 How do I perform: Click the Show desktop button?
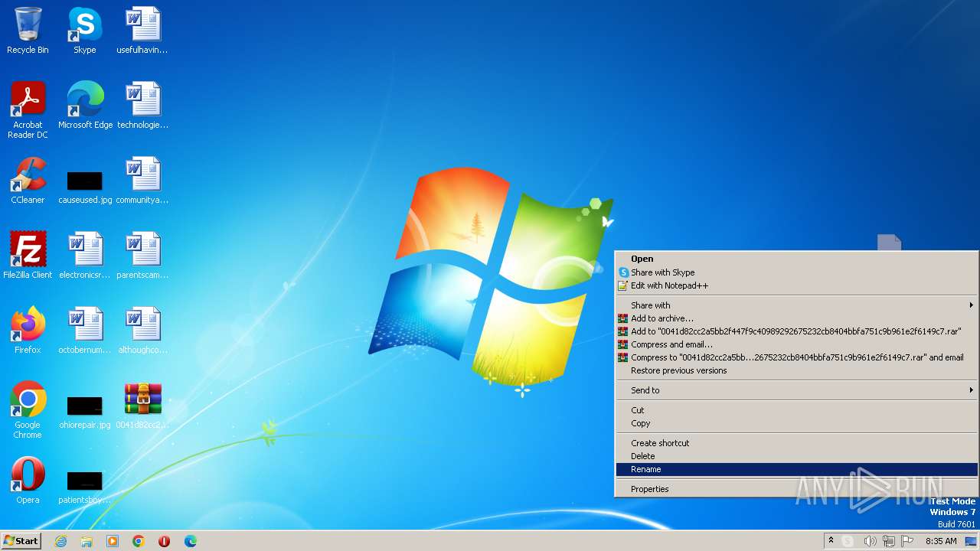(x=972, y=541)
